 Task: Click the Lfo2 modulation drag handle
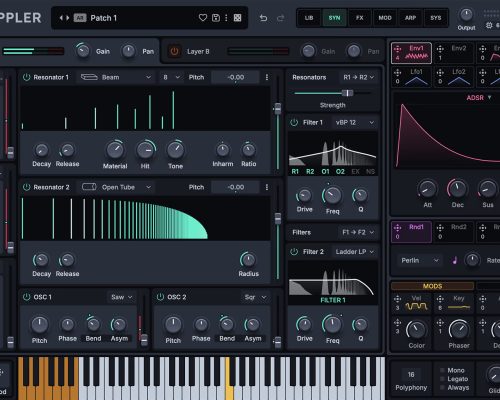click(x=440, y=72)
